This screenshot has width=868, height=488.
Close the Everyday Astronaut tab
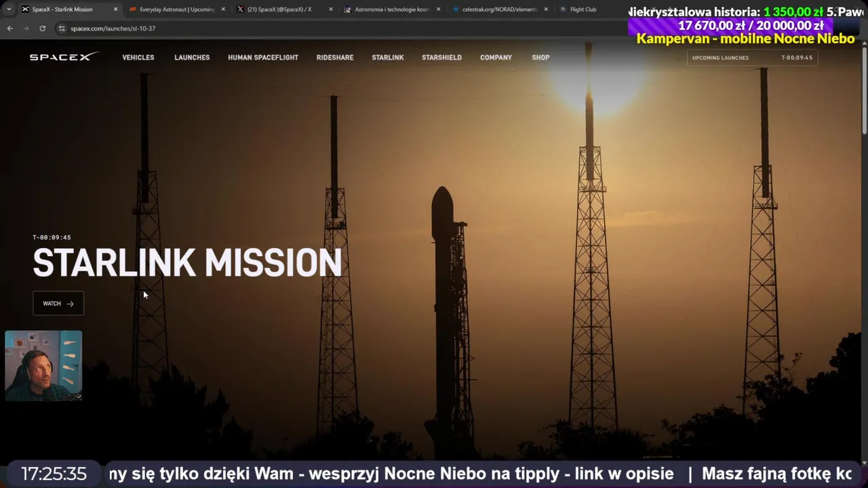click(x=223, y=9)
